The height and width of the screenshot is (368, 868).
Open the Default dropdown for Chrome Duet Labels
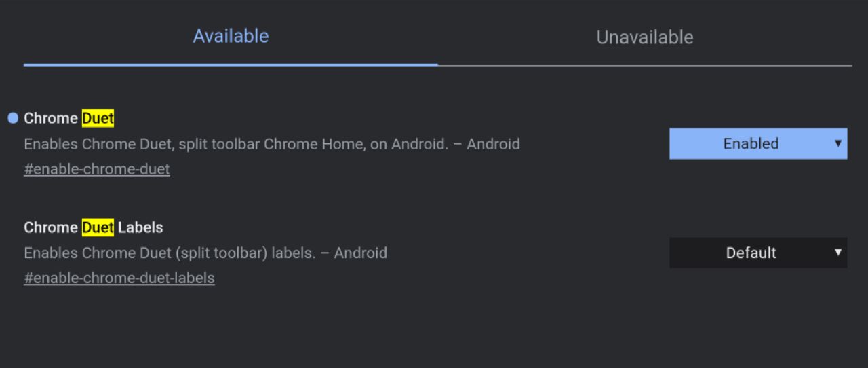751,253
